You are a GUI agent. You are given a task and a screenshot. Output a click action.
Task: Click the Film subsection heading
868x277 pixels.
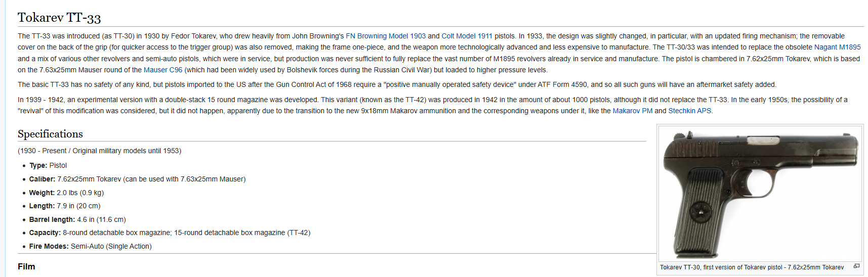[x=26, y=266]
